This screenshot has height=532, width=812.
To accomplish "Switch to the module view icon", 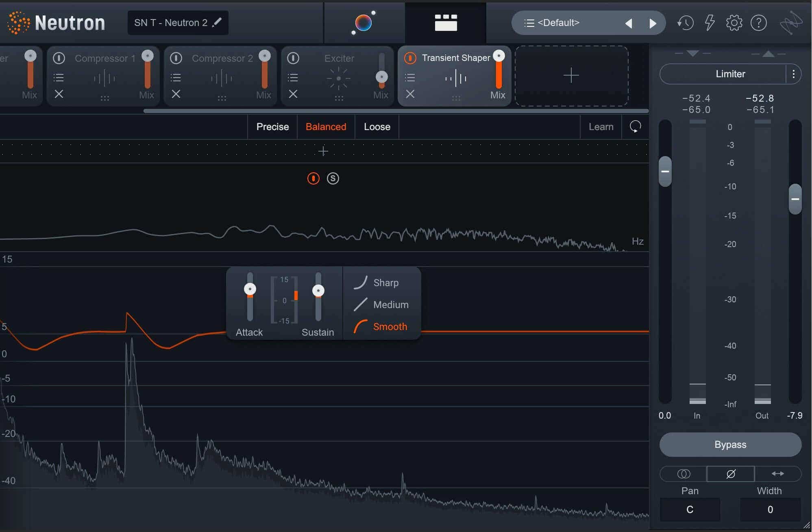I will click(446, 23).
